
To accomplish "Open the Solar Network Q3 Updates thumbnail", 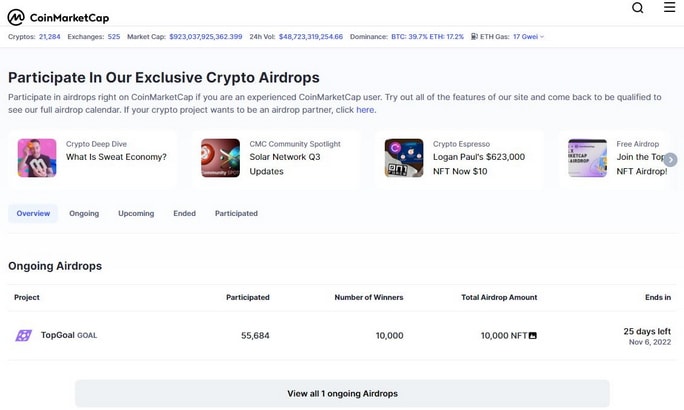I will (x=220, y=158).
